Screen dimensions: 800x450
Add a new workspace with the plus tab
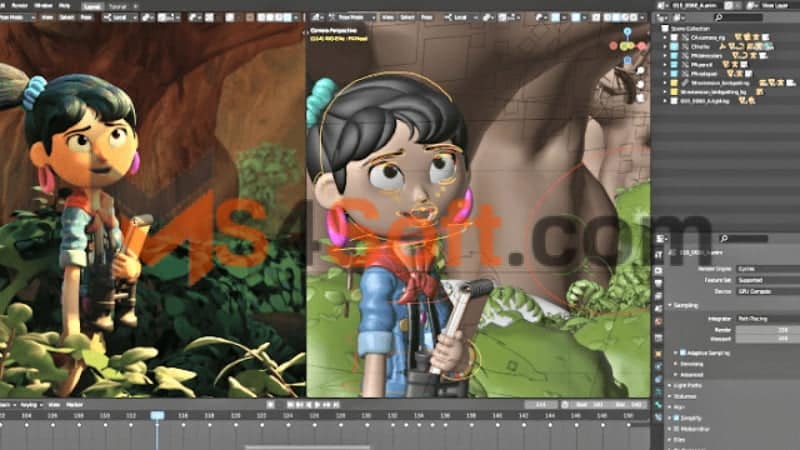tap(136, 6)
